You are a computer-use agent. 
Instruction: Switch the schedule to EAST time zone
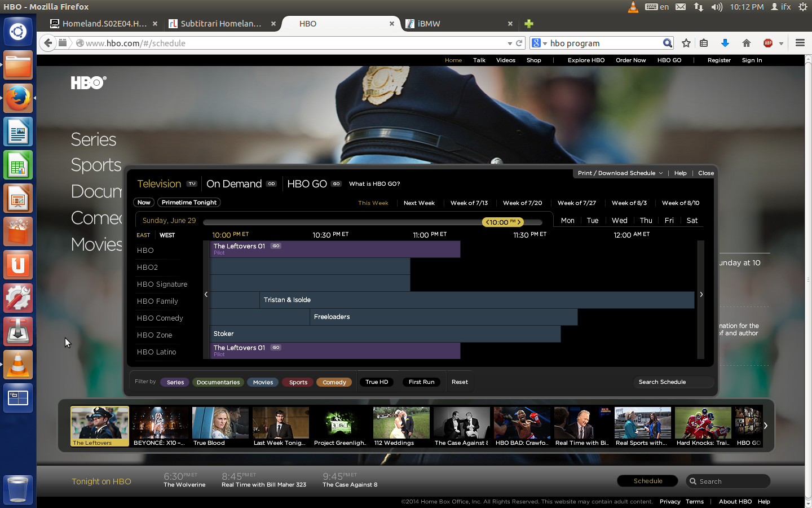coord(143,235)
